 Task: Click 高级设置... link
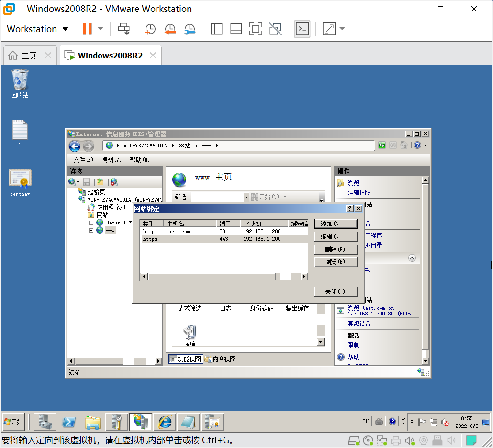(x=363, y=324)
